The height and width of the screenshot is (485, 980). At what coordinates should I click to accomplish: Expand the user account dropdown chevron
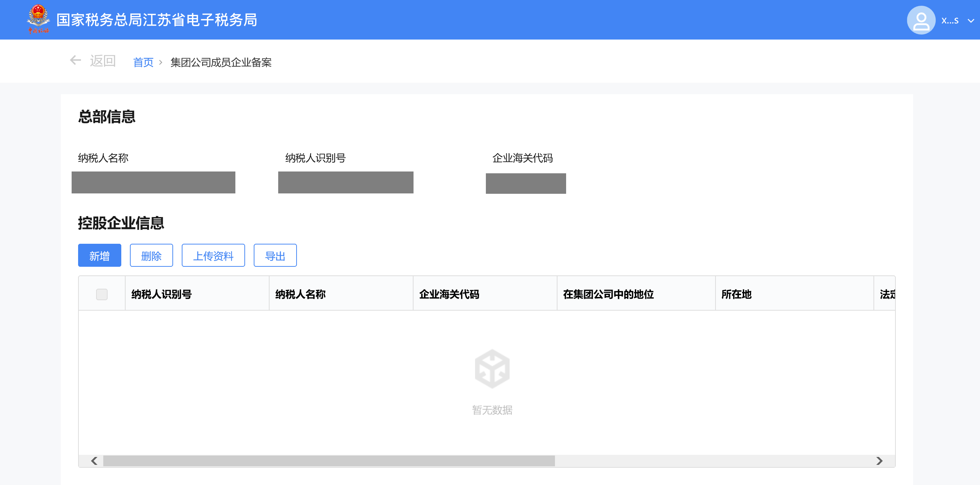tap(971, 21)
